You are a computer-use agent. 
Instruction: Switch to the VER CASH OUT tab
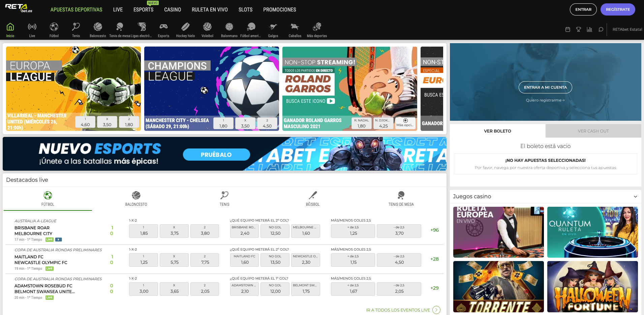593,131
